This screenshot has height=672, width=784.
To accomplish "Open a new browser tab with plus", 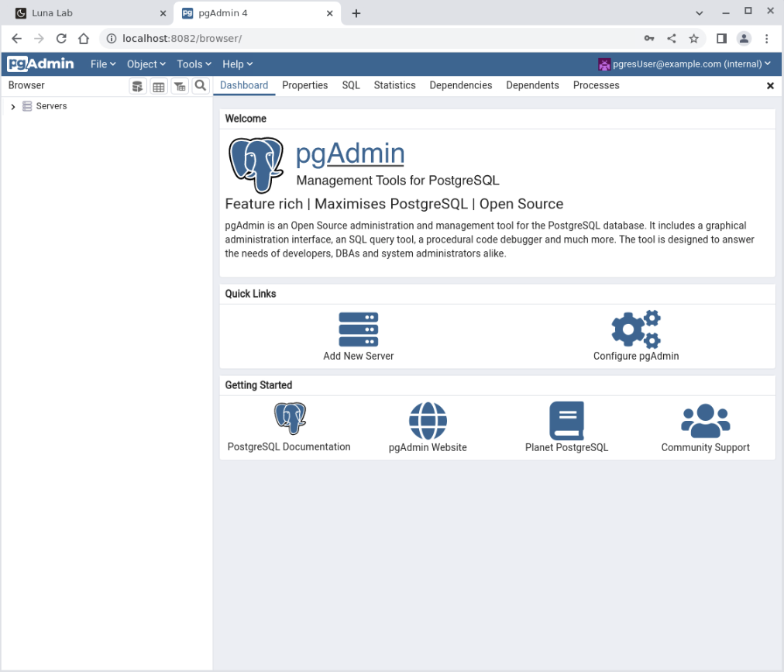I will [356, 13].
